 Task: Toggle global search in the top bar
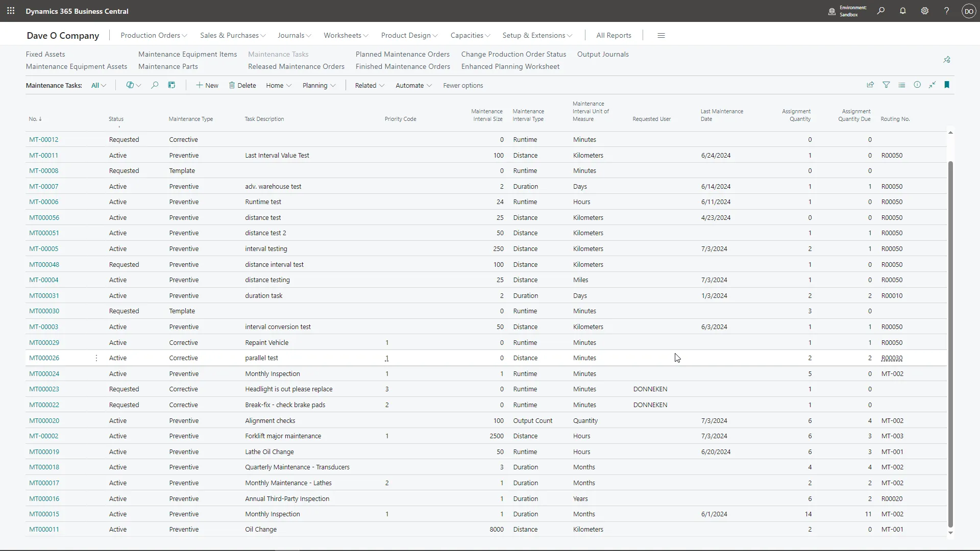(x=880, y=11)
